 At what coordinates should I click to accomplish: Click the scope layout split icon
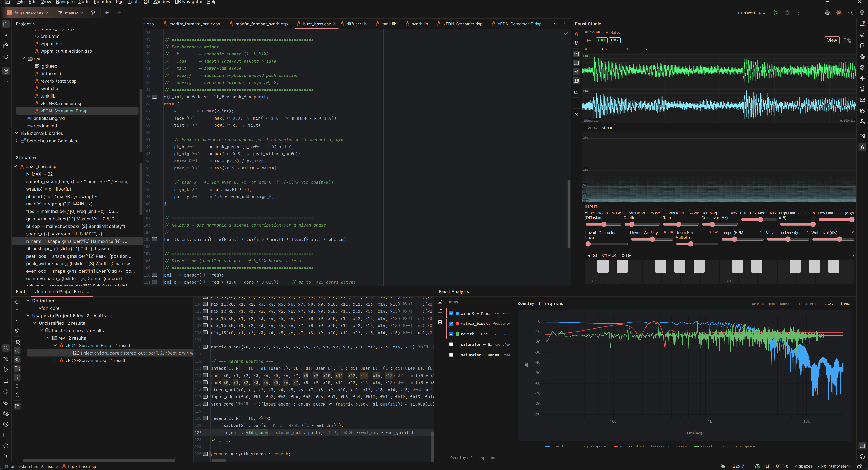589,41
